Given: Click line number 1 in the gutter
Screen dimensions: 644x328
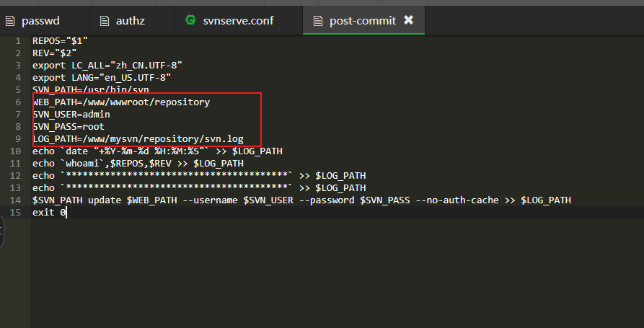Looking at the screenshot, I should 17,41.
